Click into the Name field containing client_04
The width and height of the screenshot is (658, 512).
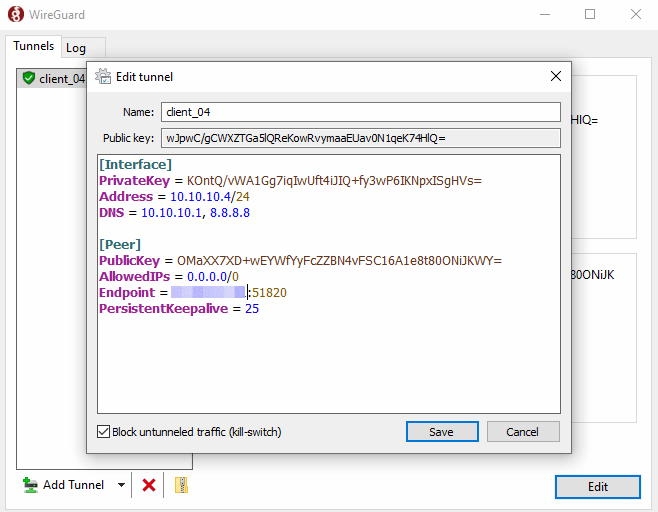[x=359, y=112]
